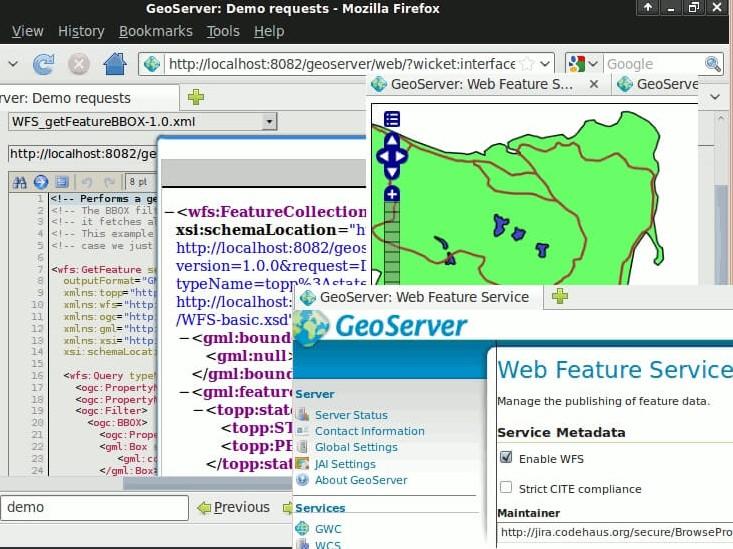
Task: Open the Bookmarks menu
Action: 156,31
